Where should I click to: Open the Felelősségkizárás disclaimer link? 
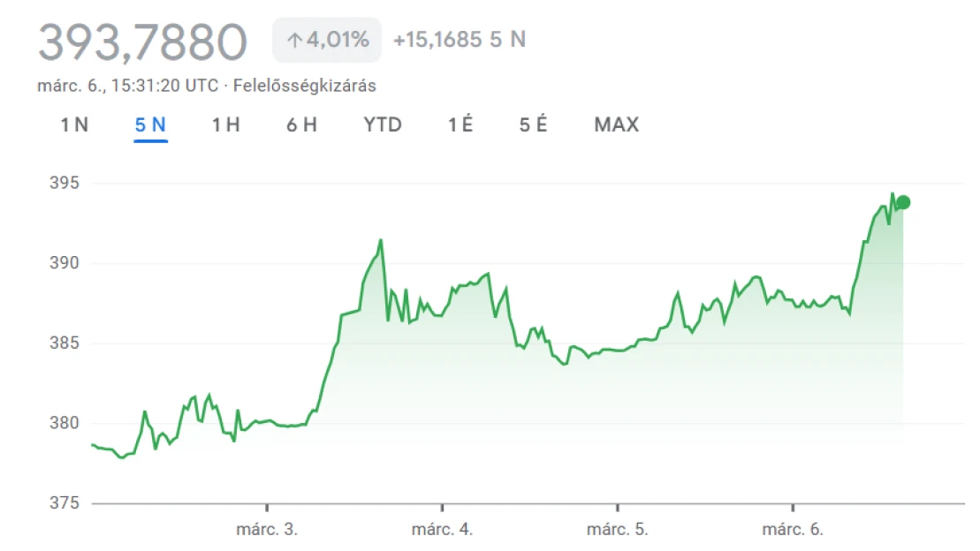304,86
